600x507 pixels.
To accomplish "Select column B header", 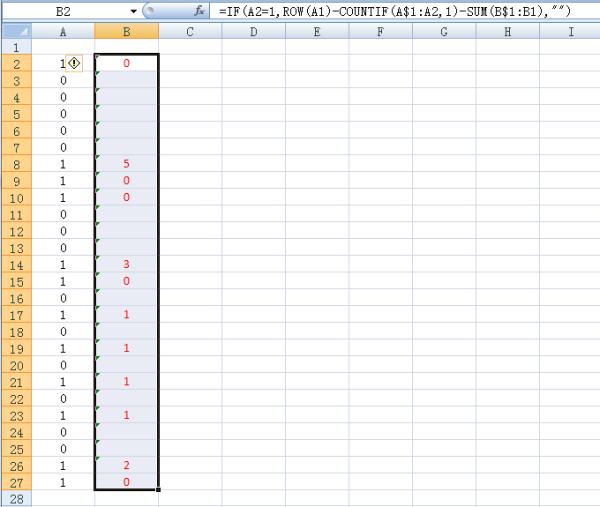I will [x=127, y=31].
